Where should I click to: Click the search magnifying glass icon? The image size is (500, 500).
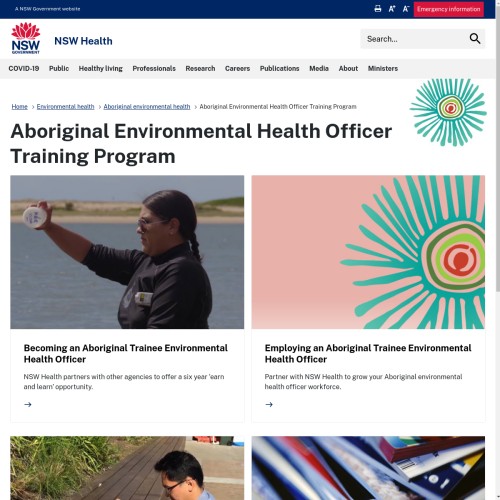(x=475, y=39)
